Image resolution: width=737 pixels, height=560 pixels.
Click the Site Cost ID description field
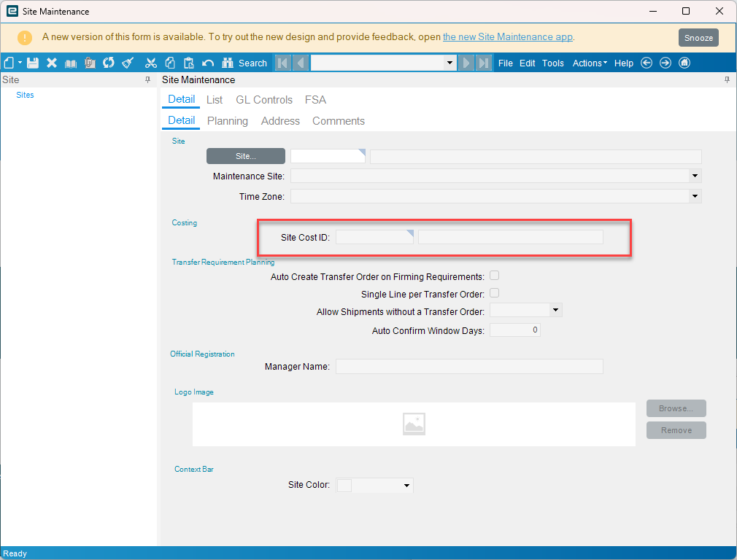coord(511,237)
